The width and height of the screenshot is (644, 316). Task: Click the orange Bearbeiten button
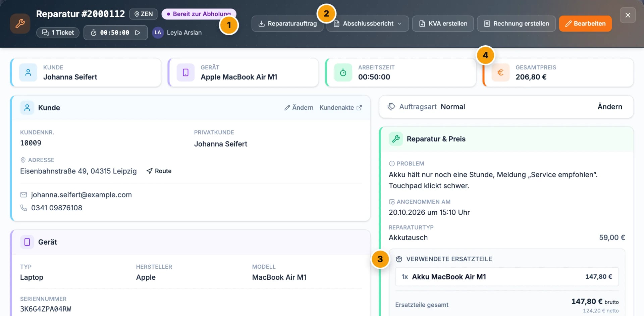point(585,23)
